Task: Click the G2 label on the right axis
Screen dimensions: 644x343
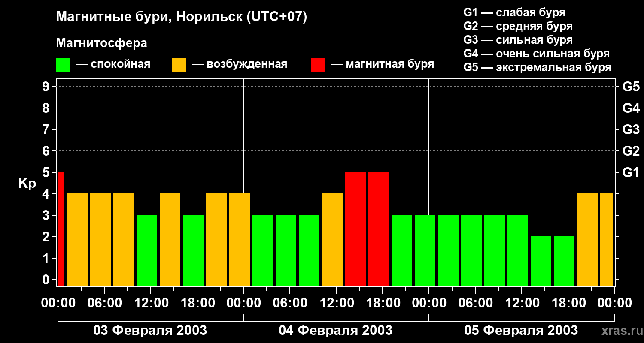Action: coord(631,151)
